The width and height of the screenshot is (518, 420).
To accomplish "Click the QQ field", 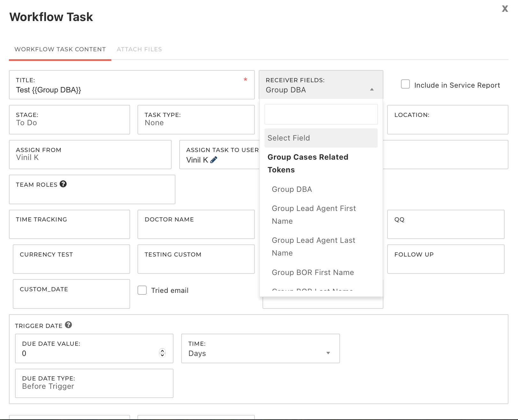I will coord(446,224).
